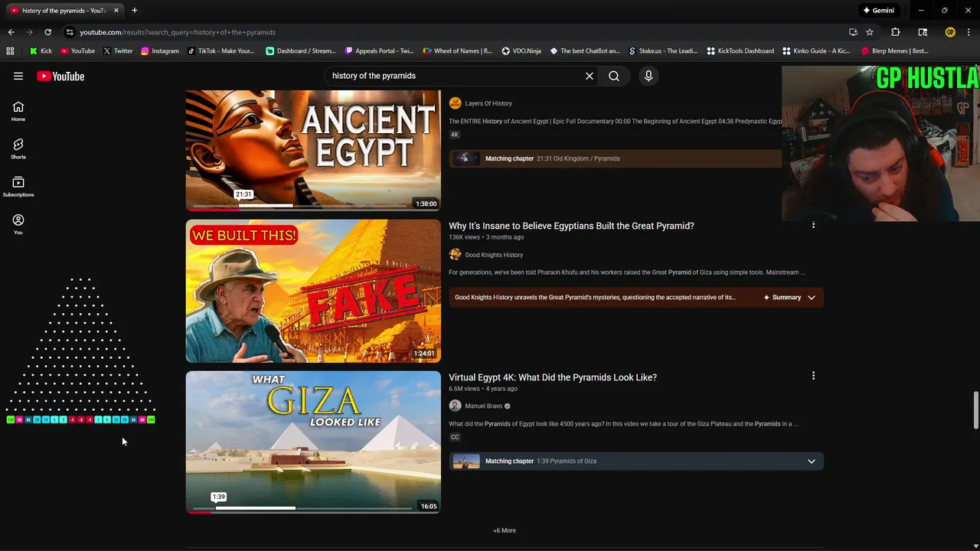
Task: Click the CC badge on Virtual Egypt video
Action: point(455,438)
